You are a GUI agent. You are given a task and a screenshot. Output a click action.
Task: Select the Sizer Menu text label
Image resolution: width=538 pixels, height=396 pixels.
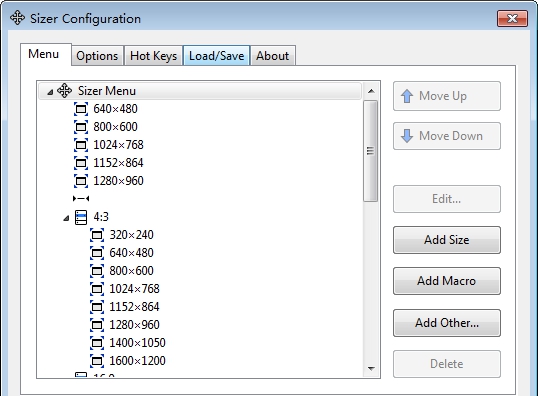coord(107,91)
